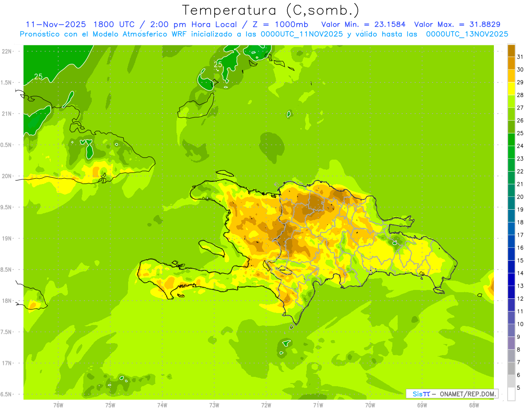Click the color scale value '31'
Screen dimensions: 532x411
click(520, 57)
